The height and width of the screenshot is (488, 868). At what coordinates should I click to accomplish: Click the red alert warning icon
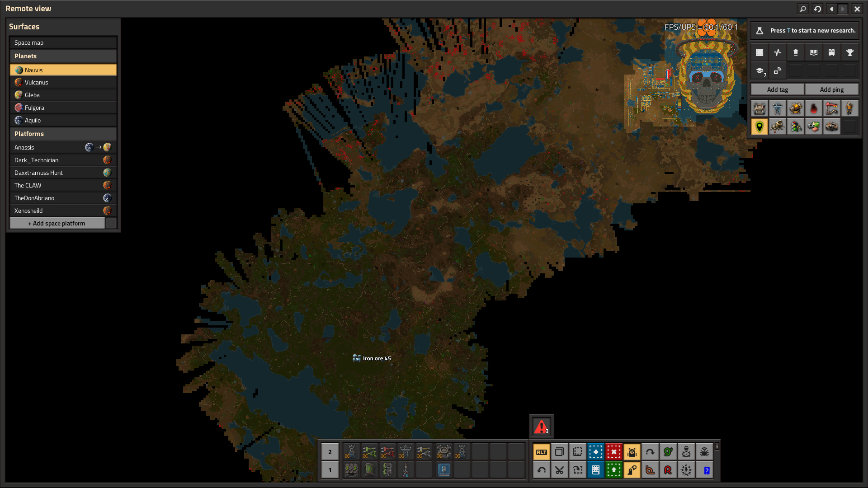542,427
